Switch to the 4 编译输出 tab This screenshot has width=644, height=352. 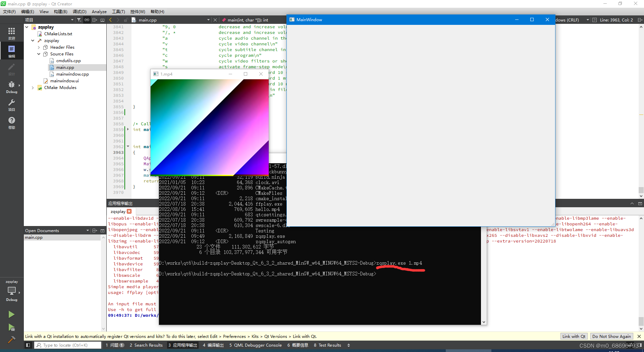coord(213,345)
